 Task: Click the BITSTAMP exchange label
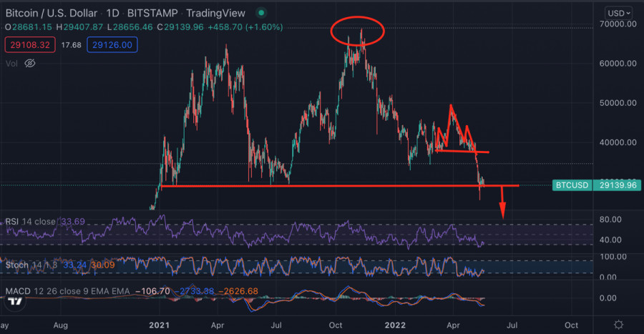(x=152, y=13)
